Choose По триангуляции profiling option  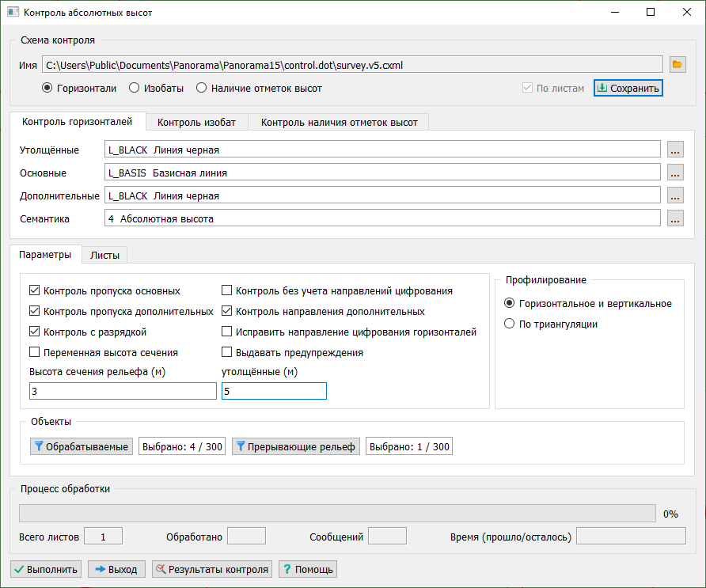[x=509, y=324]
